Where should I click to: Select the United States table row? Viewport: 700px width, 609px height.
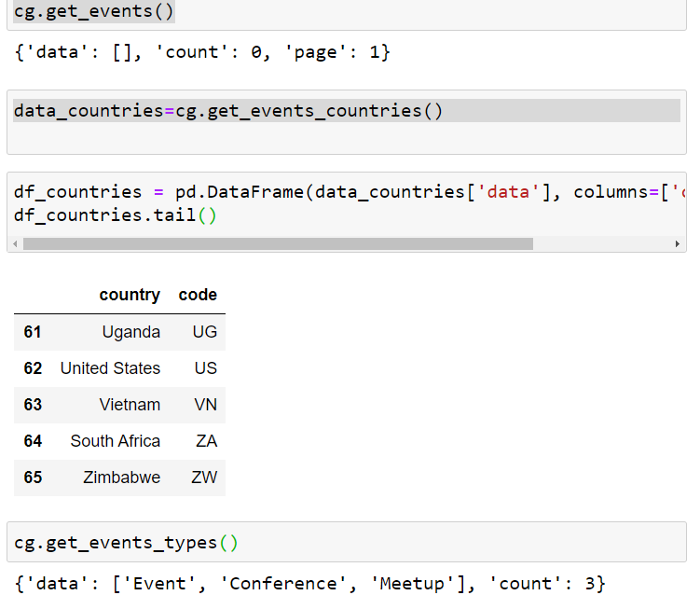pyautogui.click(x=119, y=368)
